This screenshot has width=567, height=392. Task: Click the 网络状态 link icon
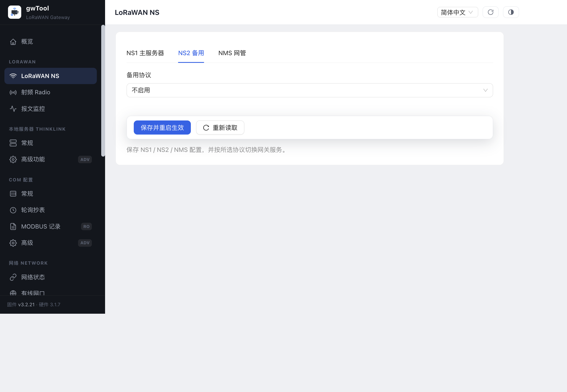click(x=13, y=277)
